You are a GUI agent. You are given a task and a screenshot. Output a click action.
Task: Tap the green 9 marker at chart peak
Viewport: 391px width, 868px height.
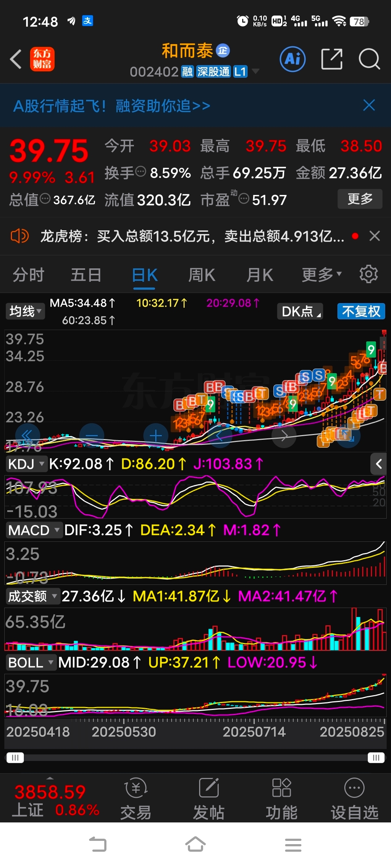pos(371,350)
